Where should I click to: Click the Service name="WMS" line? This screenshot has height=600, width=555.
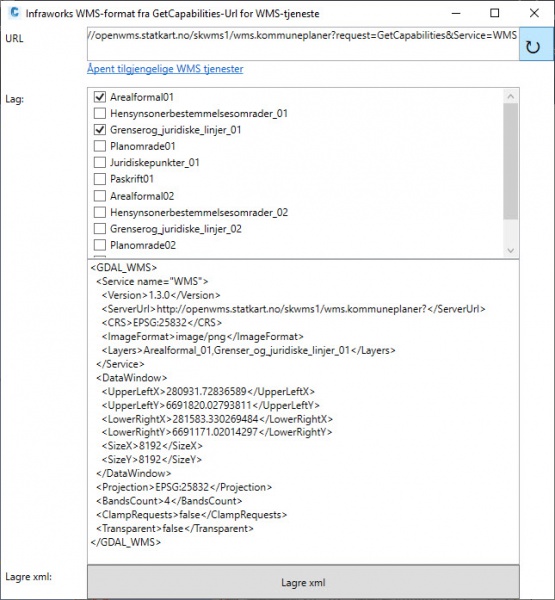pos(152,282)
